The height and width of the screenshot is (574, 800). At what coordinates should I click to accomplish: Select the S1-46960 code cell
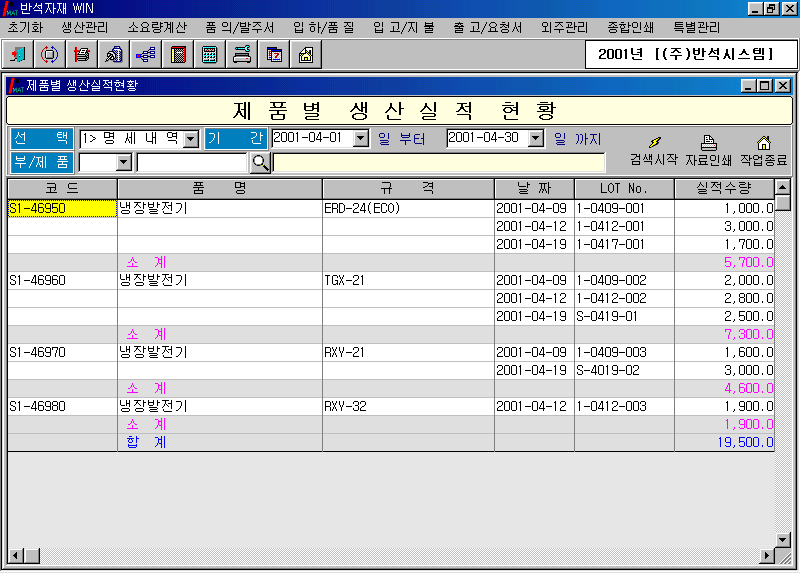[62, 280]
